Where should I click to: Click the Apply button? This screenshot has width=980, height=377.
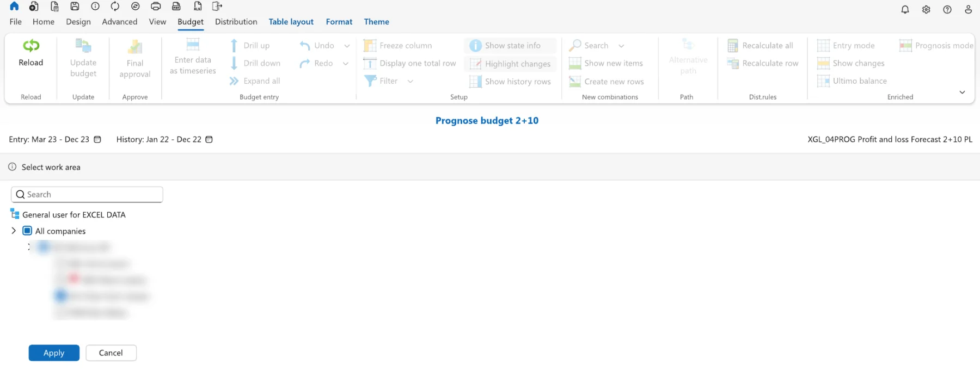pyautogui.click(x=54, y=353)
